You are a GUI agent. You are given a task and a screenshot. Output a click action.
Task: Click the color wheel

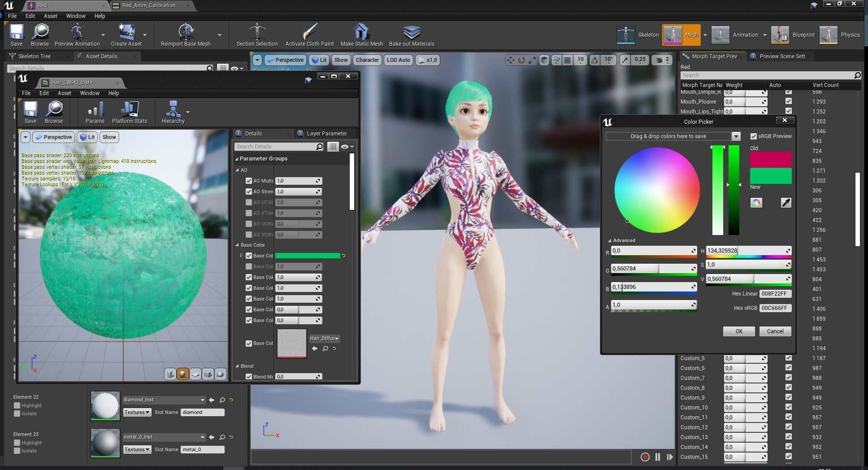point(657,190)
